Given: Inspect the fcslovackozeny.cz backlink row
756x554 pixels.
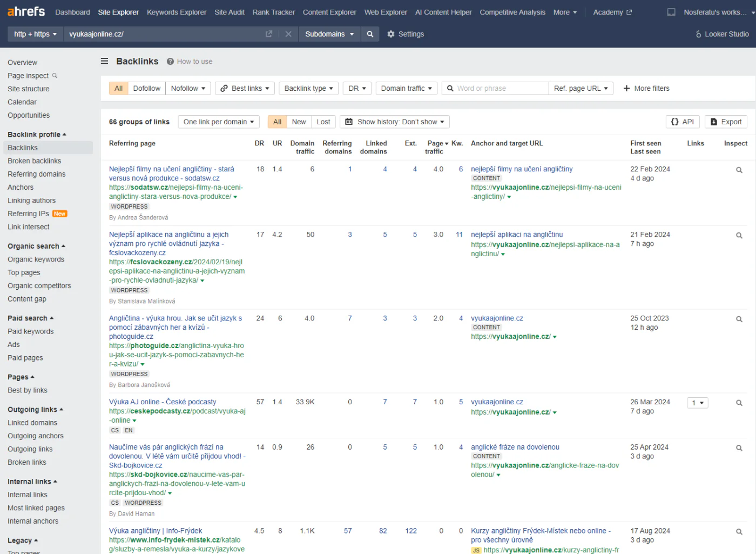Looking at the screenshot, I should [x=739, y=235].
